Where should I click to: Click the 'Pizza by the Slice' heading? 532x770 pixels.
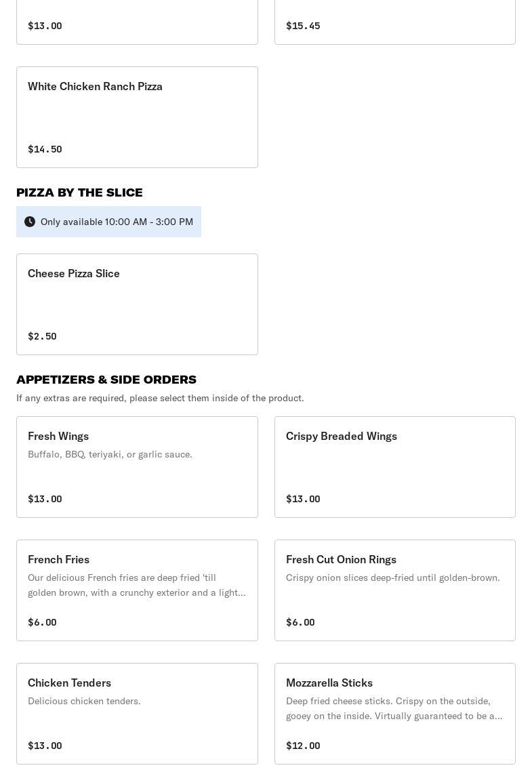pyautogui.click(x=79, y=192)
